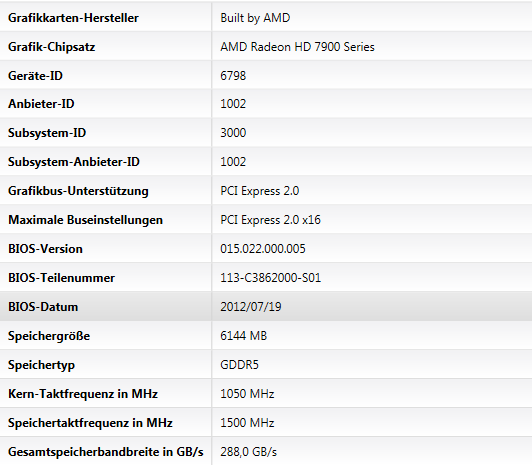Select Gesamtspeicherbandbreite 288,0 GB/s value
Screen dimensions: 532x465
[248, 452]
